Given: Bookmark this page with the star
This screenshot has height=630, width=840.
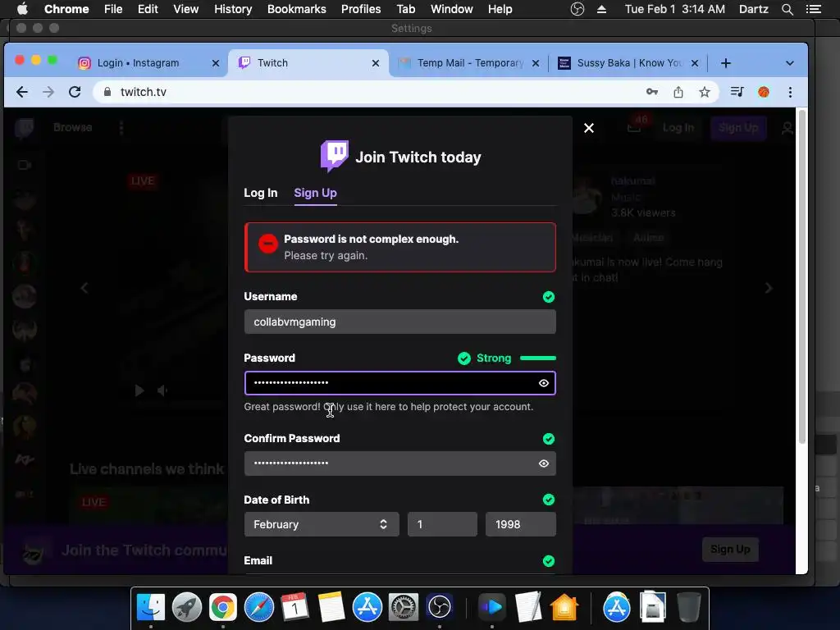Looking at the screenshot, I should coord(705,92).
